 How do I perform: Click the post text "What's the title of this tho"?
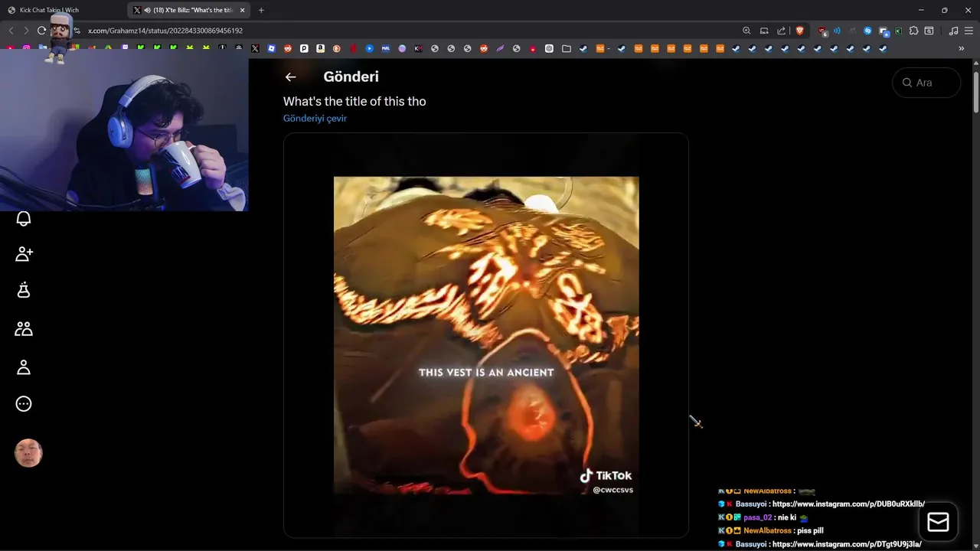click(354, 101)
